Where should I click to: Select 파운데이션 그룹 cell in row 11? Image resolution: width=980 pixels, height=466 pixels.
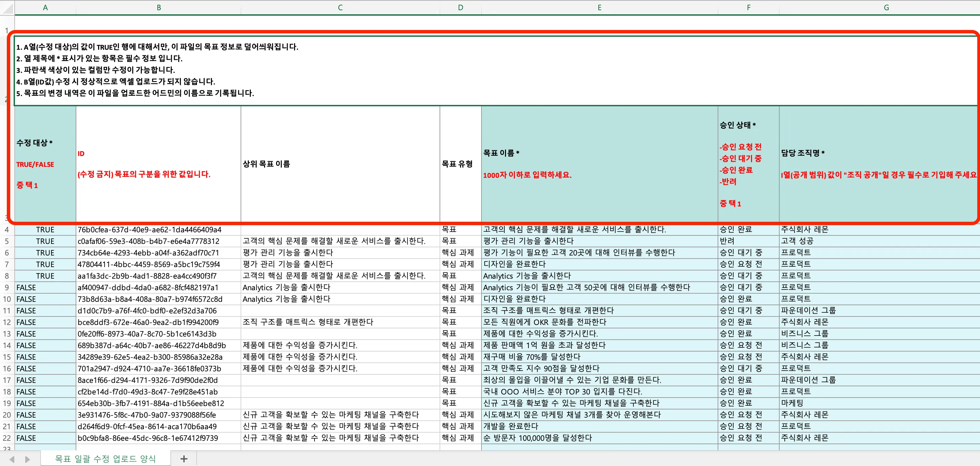tap(879, 310)
